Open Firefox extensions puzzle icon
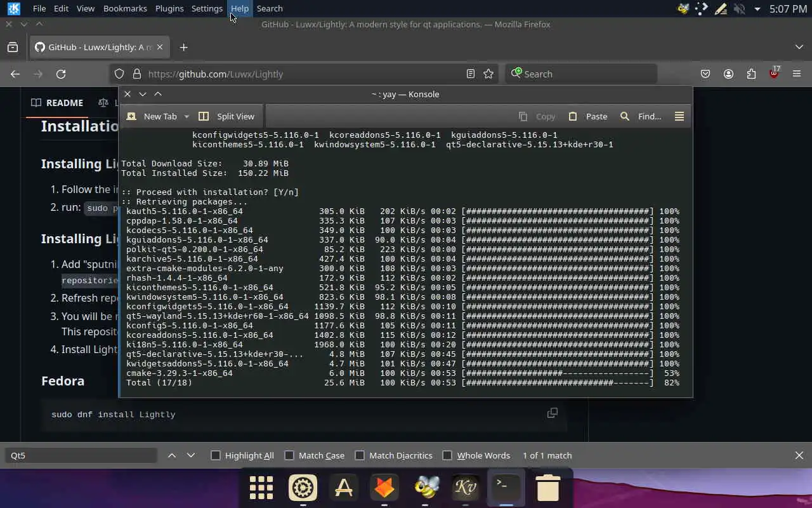The image size is (812, 508). (751, 74)
